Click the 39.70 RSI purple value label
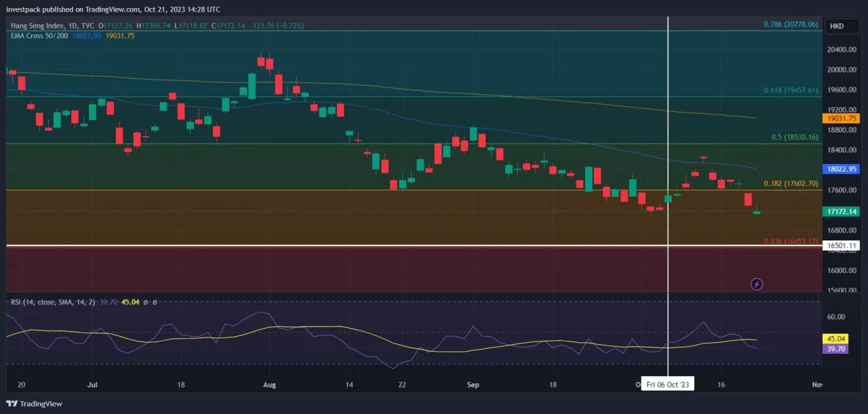868x414 pixels. [x=835, y=349]
